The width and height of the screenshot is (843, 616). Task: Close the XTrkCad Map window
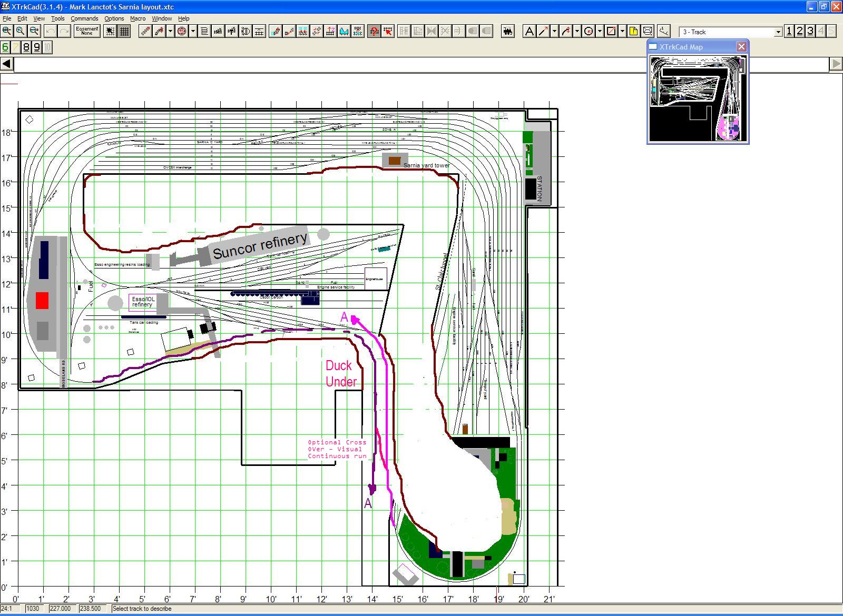[741, 47]
